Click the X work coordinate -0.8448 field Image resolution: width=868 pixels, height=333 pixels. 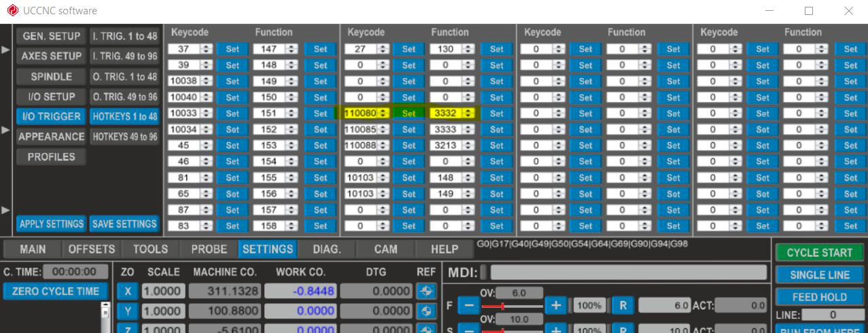(x=300, y=291)
